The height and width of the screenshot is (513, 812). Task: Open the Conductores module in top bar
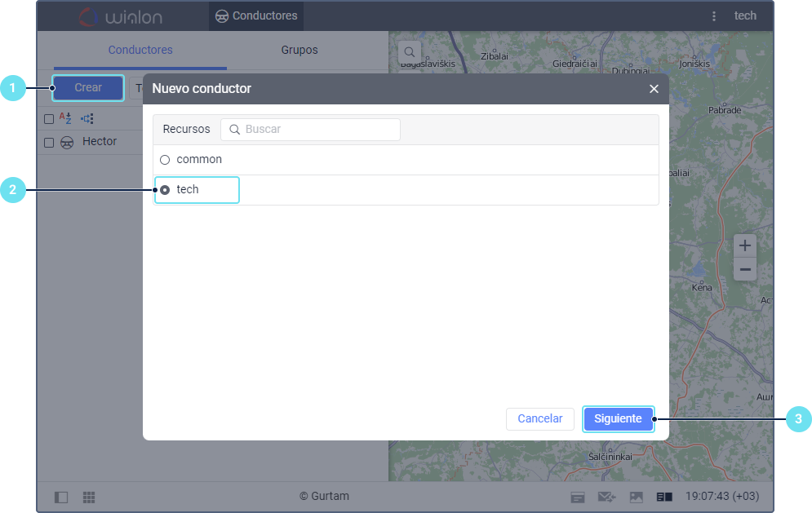(256, 16)
